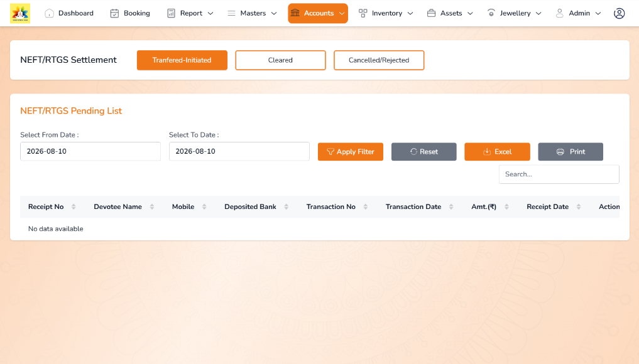The image size is (639, 364).
Task: Click the download icon on Excel
Action: point(486,151)
